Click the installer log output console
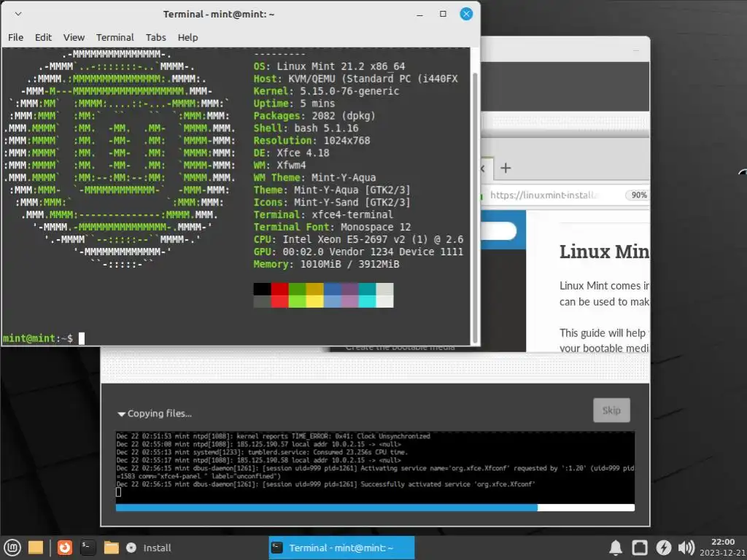747x560 pixels. point(375,467)
